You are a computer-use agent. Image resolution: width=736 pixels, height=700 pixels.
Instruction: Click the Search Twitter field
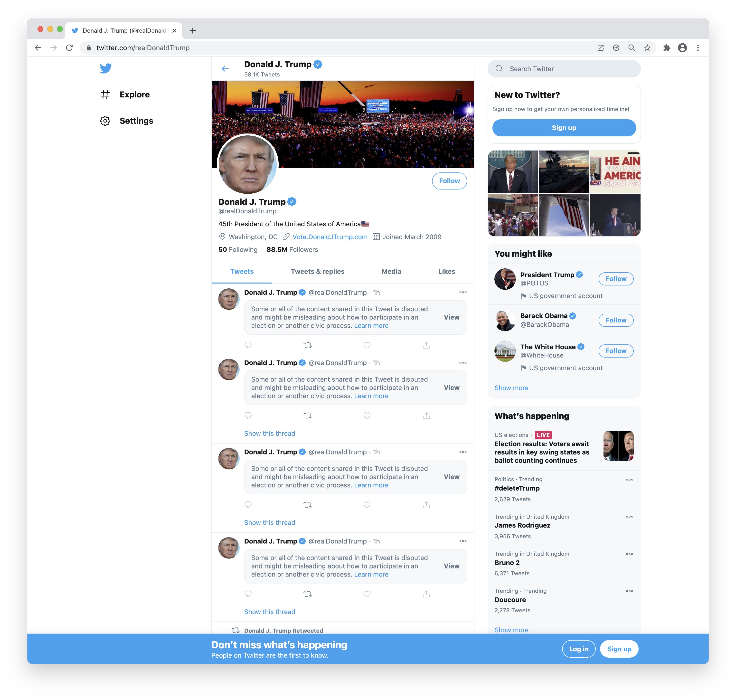(564, 69)
